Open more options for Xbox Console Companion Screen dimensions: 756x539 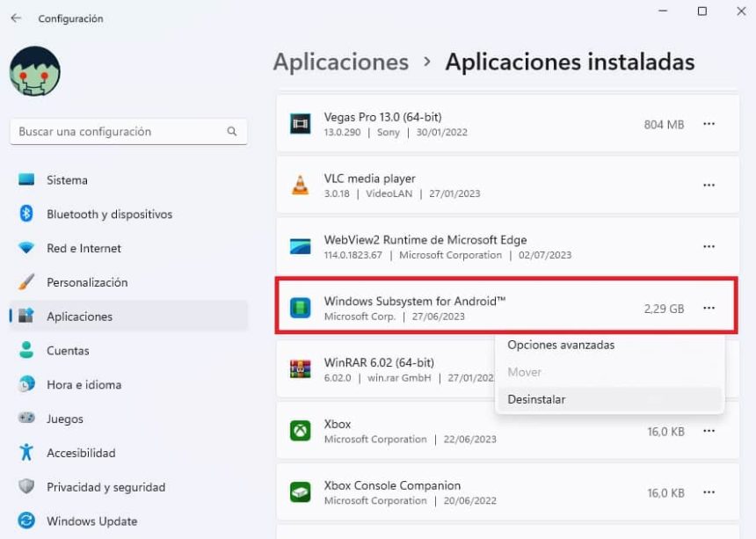point(709,492)
